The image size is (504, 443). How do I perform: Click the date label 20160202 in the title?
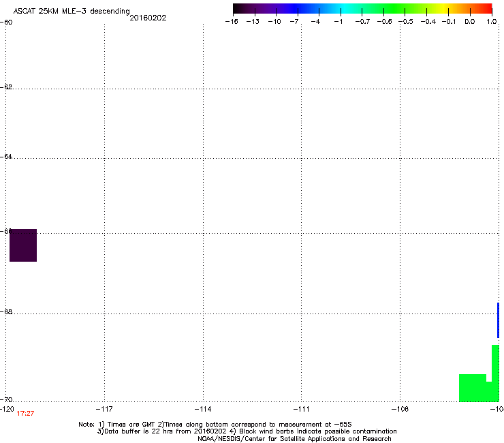point(148,18)
